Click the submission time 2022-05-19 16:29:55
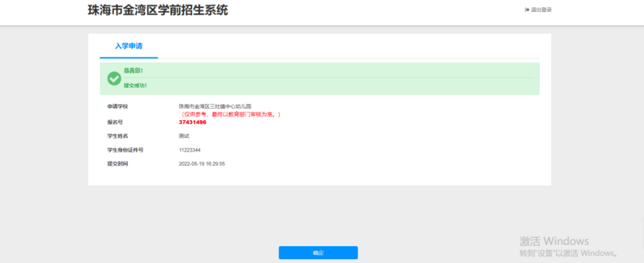This screenshot has width=644, height=263. tap(202, 164)
